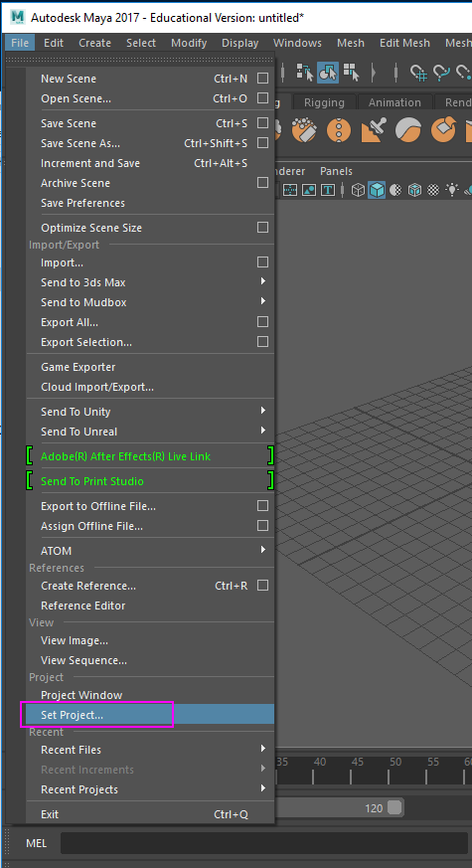Select the sculpt Repeat tool shelf icon
The height and width of the screenshot is (868, 472).
pos(339,130)
